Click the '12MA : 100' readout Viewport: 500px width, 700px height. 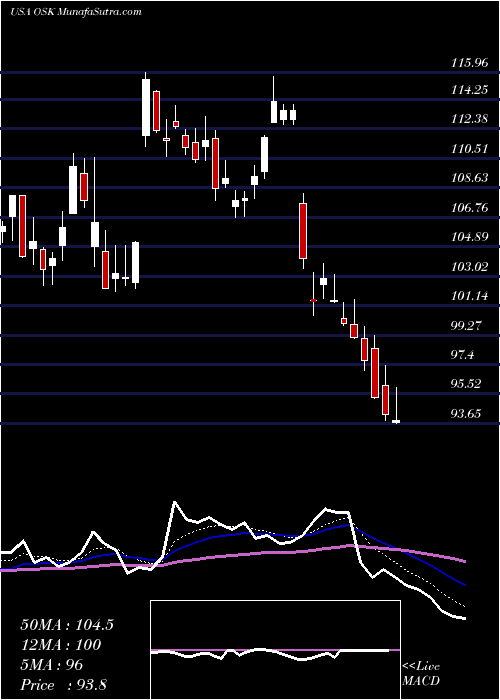(61, 645)
